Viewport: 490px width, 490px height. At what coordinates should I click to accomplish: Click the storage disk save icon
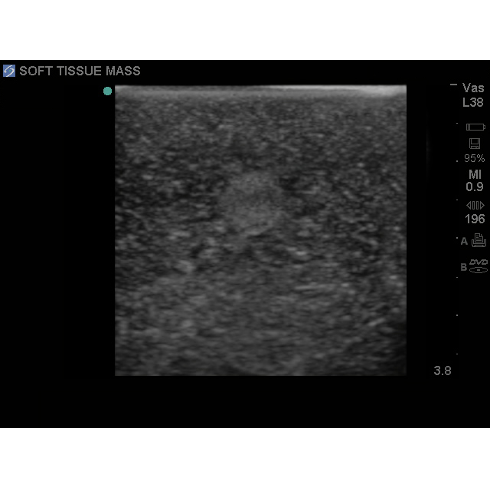(474, 144)
